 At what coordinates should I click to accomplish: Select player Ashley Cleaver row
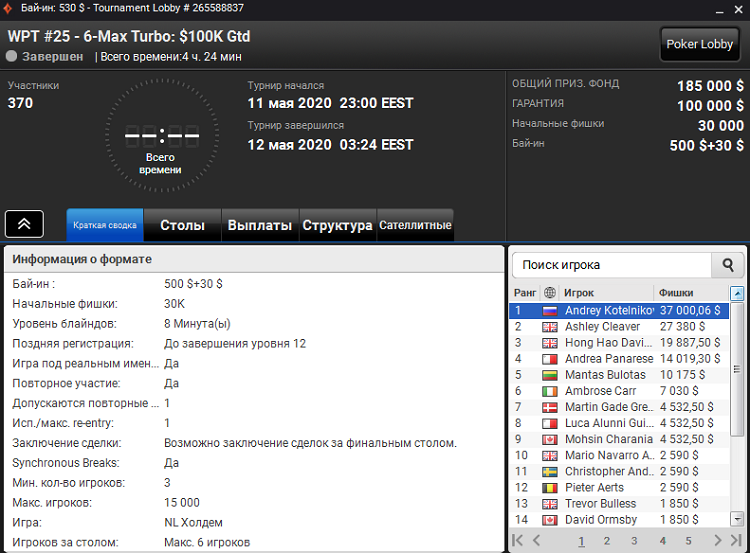[619, 327]
